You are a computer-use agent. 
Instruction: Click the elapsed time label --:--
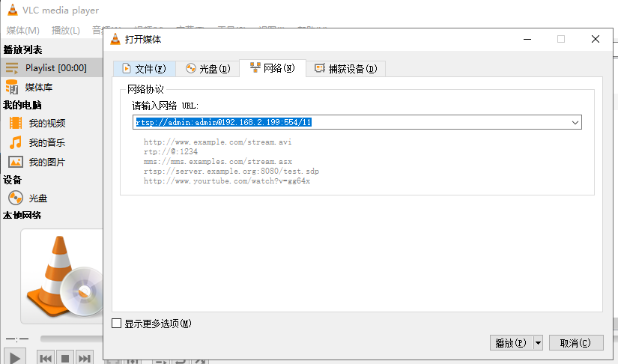tap(17, 339)
